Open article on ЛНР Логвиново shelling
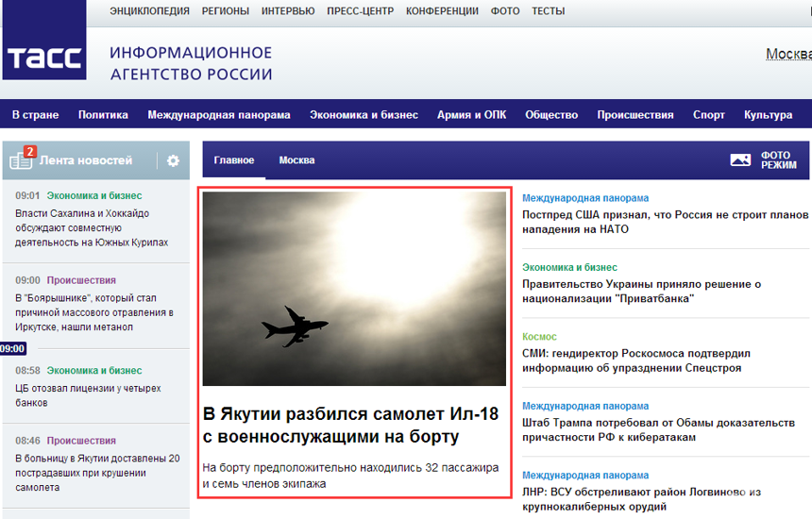812x519 pixels. point(642,499)
